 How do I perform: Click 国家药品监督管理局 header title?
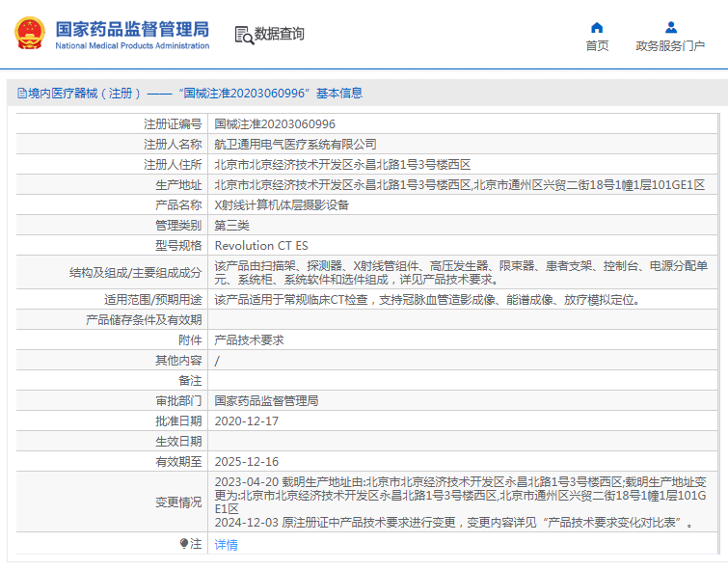pyautogui.click(x=132, y=29)
